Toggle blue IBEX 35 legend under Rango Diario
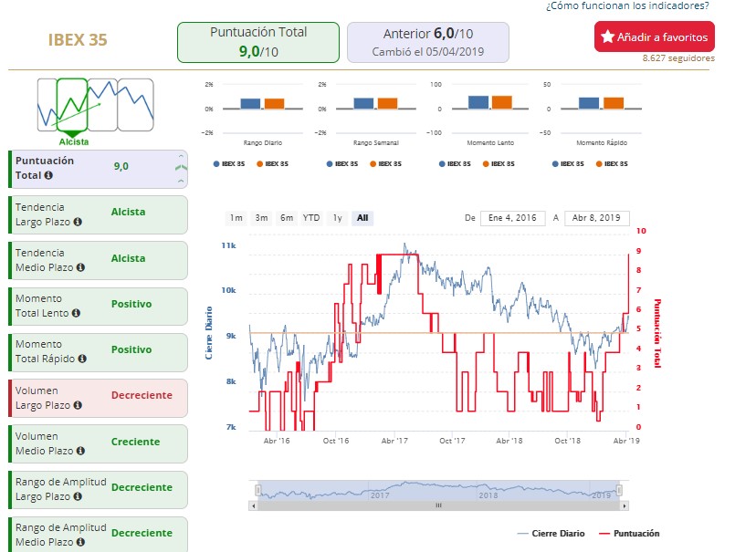Viewport: 756px width, 552px height. tap(229, 163)
